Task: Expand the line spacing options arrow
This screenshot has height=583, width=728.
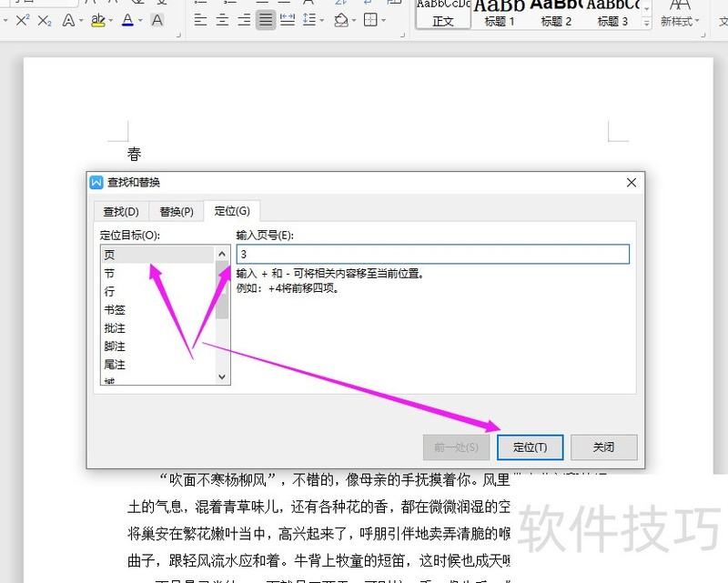Action: (x=322, y=20)
